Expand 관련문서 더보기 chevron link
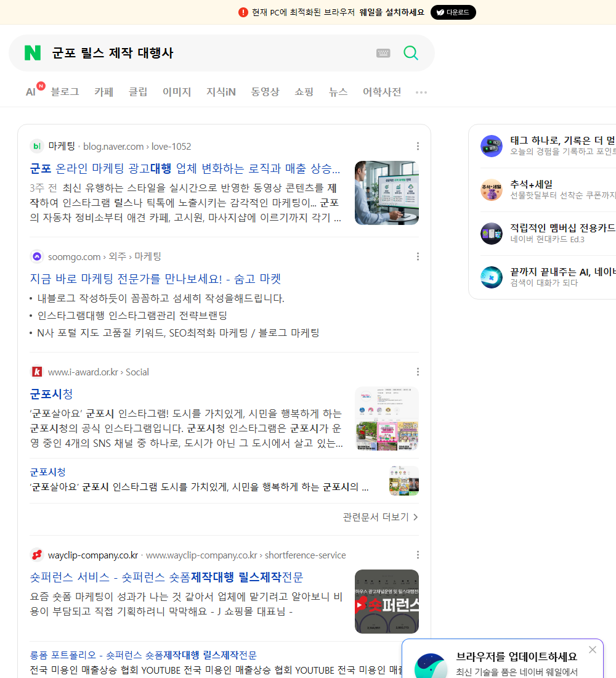The image size is (616, 678). (381, 517)
